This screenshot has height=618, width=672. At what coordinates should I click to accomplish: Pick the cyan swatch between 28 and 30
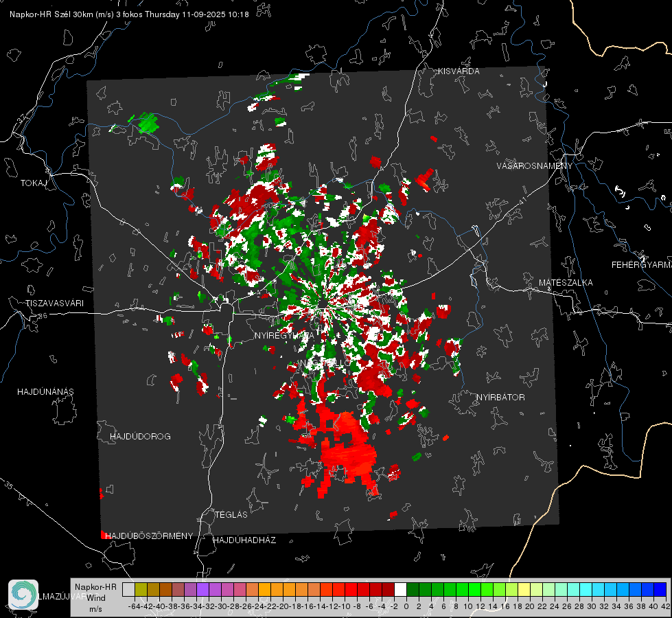point(586,589)
